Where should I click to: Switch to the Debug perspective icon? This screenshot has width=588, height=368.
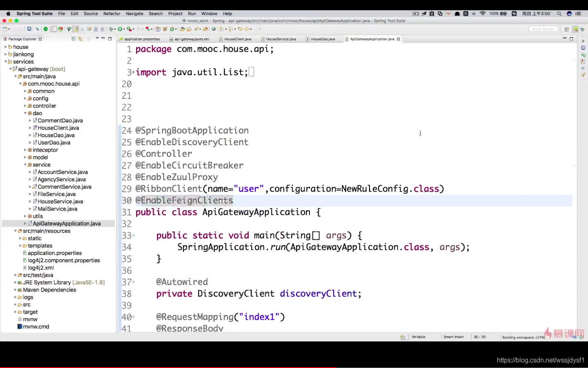click(582, 29)
